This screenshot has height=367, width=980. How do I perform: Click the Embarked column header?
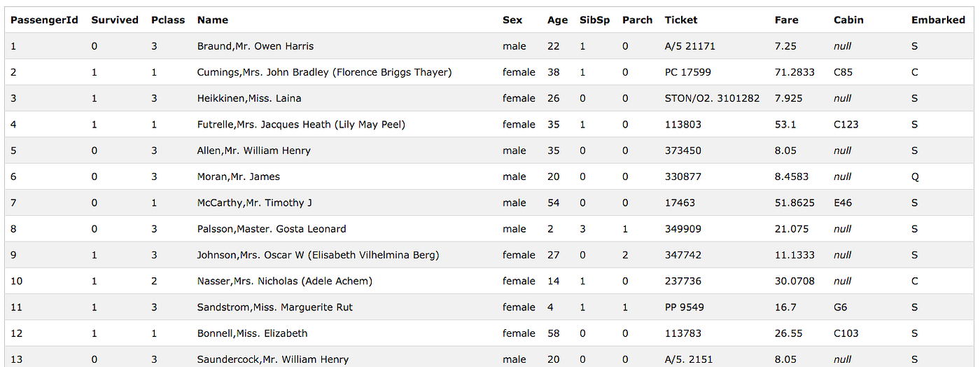938,20
